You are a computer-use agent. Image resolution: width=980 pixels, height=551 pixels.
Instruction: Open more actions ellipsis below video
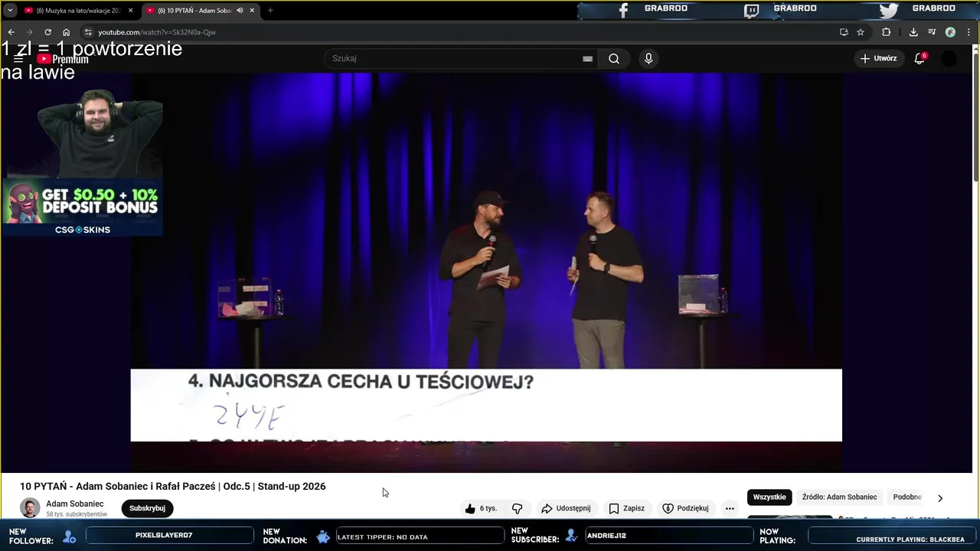coord(730,508)
